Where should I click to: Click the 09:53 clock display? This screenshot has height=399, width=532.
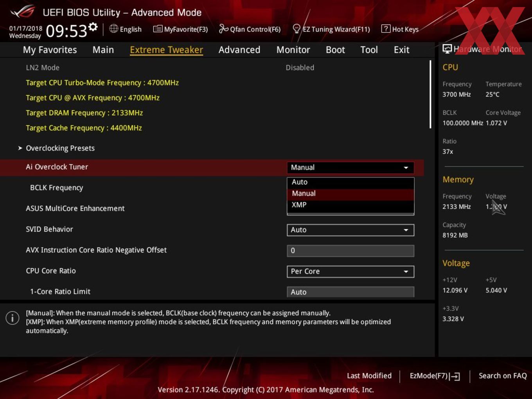[x=66, y=31]
